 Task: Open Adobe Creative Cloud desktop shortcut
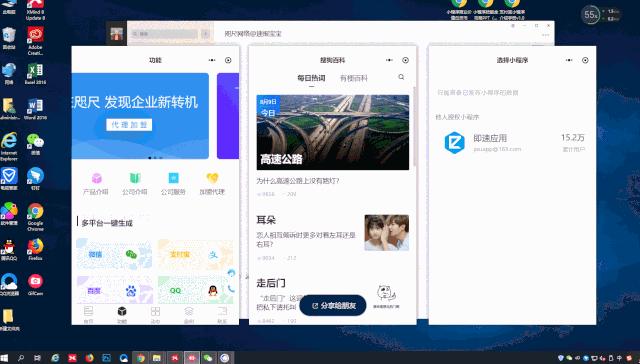point(35,41)
